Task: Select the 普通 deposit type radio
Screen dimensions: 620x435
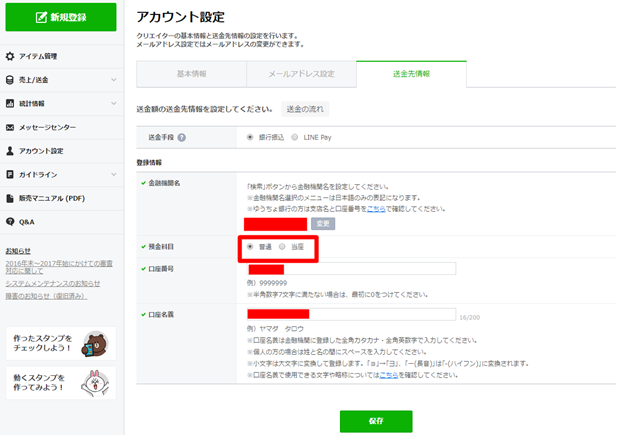Action: (x=250, y=247)
